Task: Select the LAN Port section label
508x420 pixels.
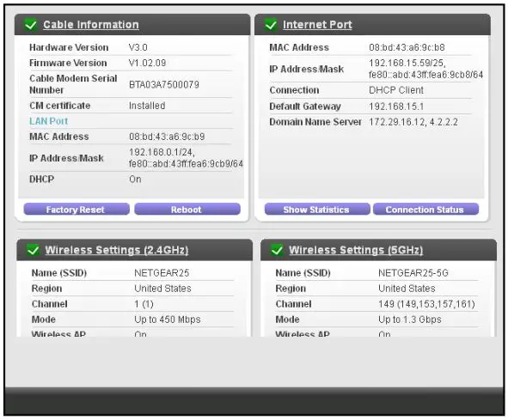Action: [x=49, y=121]
